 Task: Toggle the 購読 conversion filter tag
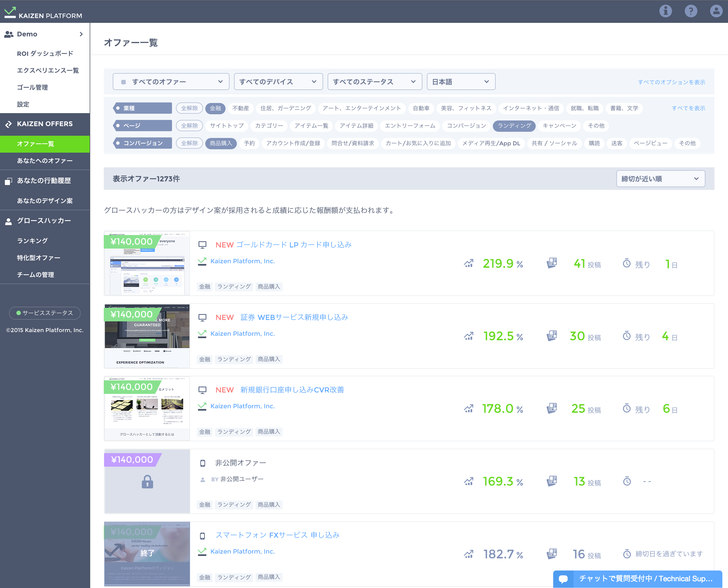point(594,143)
